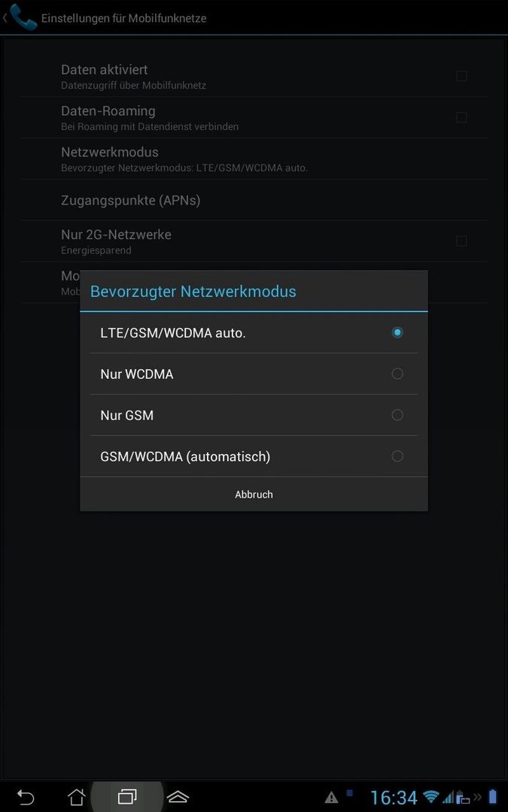508x812 pixels.
Task: Enable the Daten-Roaming checkbox
Action: [x=461, y=117]
